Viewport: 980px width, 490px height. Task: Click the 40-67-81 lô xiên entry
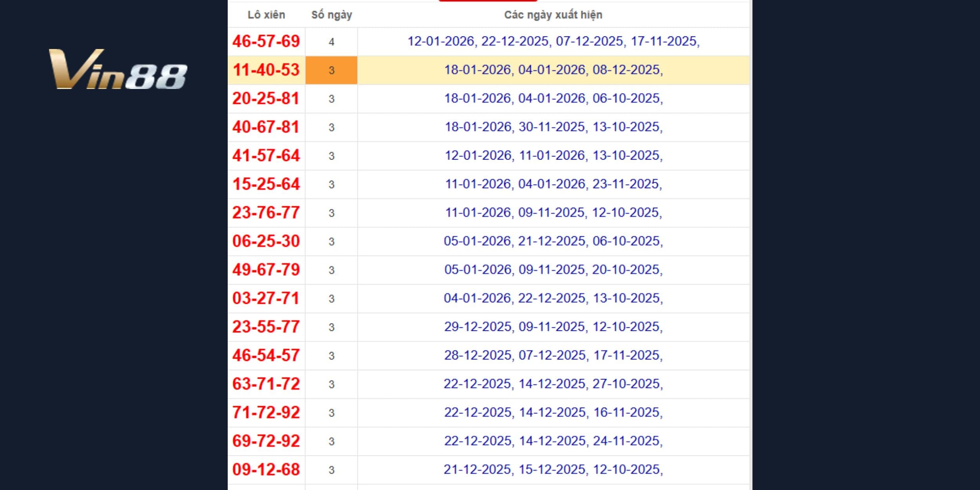(x=266, y=127)
